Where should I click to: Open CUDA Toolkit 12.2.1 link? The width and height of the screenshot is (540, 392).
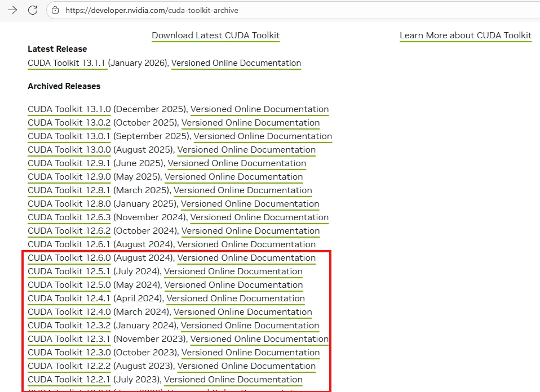tap(69, 380)
